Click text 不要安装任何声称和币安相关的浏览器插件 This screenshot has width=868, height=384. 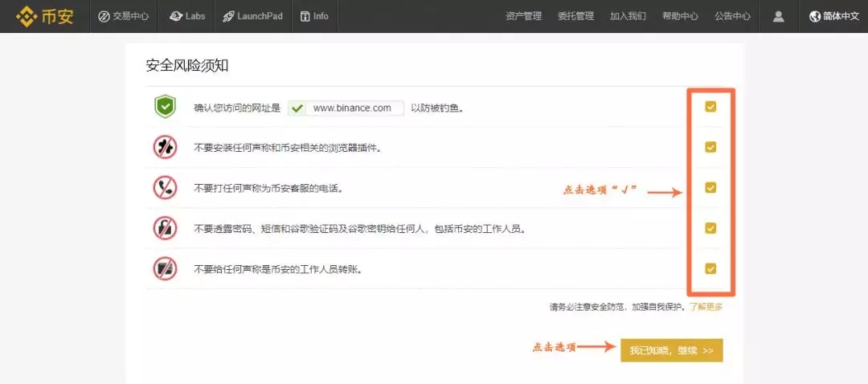click(x=288, y=149)
